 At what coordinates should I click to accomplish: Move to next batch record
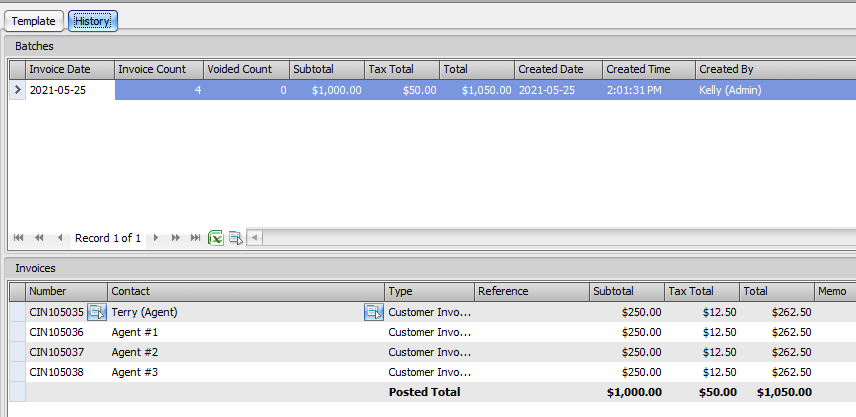tap(156, 238)
